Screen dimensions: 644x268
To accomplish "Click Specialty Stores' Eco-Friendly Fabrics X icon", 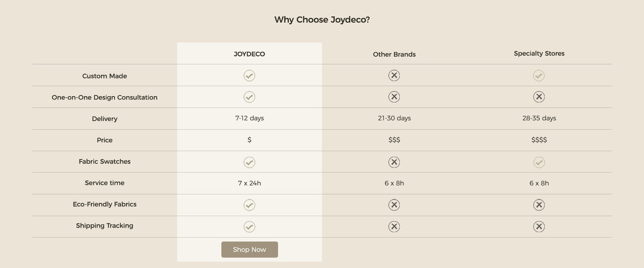I will pos(539,205).
